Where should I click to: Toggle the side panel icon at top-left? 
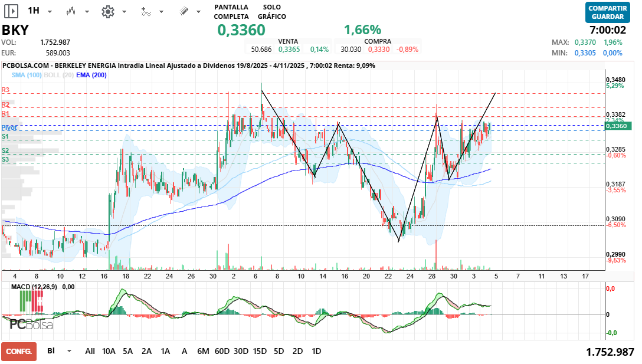[x=11, y=11]
